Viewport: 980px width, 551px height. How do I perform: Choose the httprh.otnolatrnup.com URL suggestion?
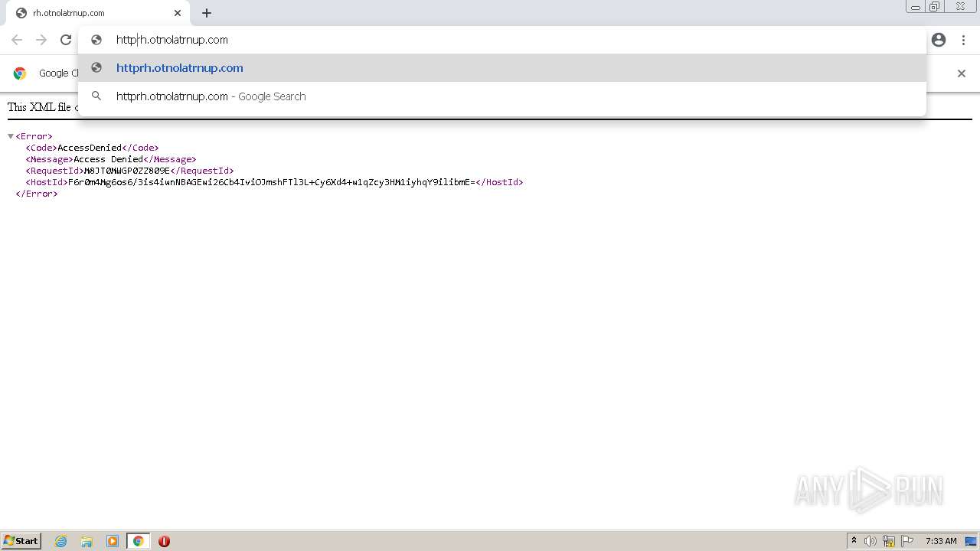click(x=502, y=68)
